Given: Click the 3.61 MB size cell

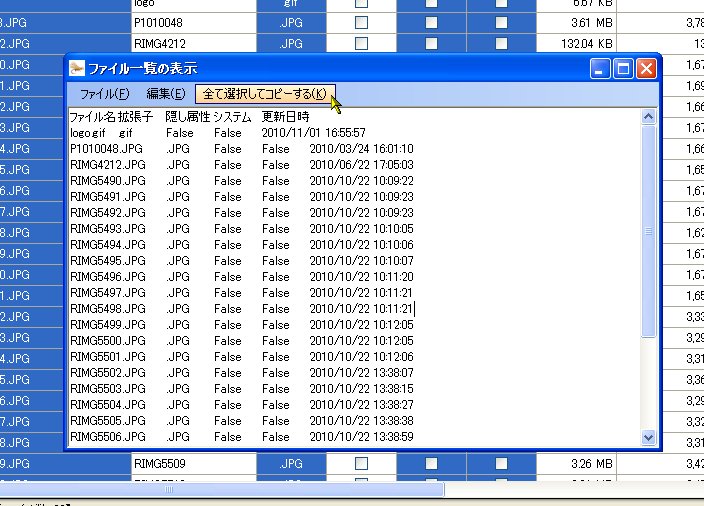Looking at the screenshot, I should pos(576,23).
